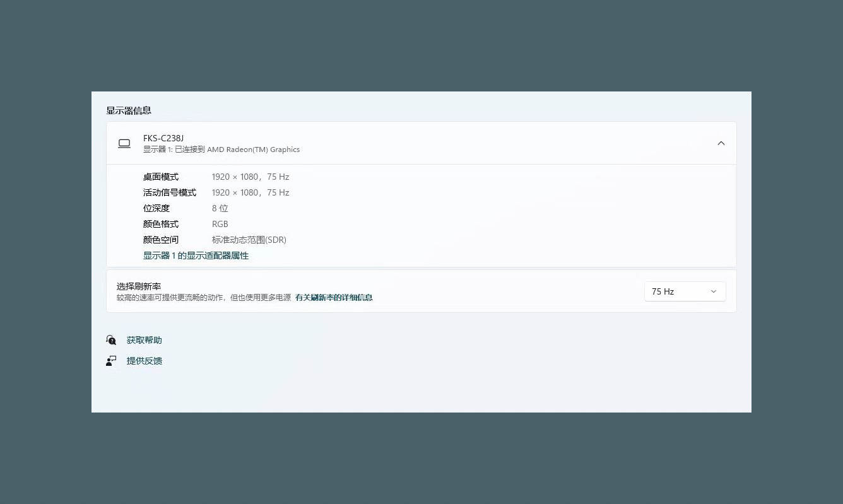This screenshot has width=843, height=504.
Task: Open 有关刷新率的详细信息 link
Action: tap(334, 297)
